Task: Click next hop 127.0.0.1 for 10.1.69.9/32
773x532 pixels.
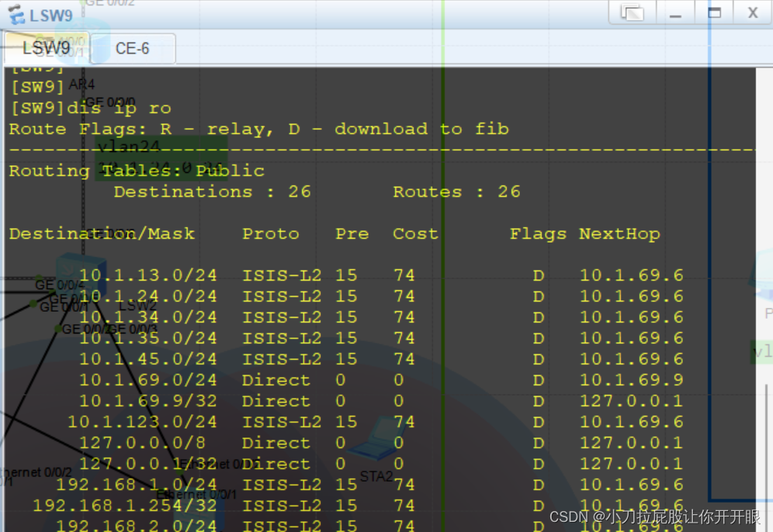Action: (631, 400)
